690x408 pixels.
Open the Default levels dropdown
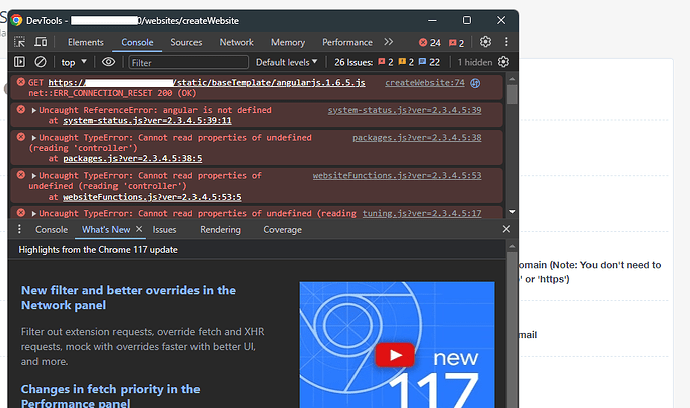(x=286, y=62)
